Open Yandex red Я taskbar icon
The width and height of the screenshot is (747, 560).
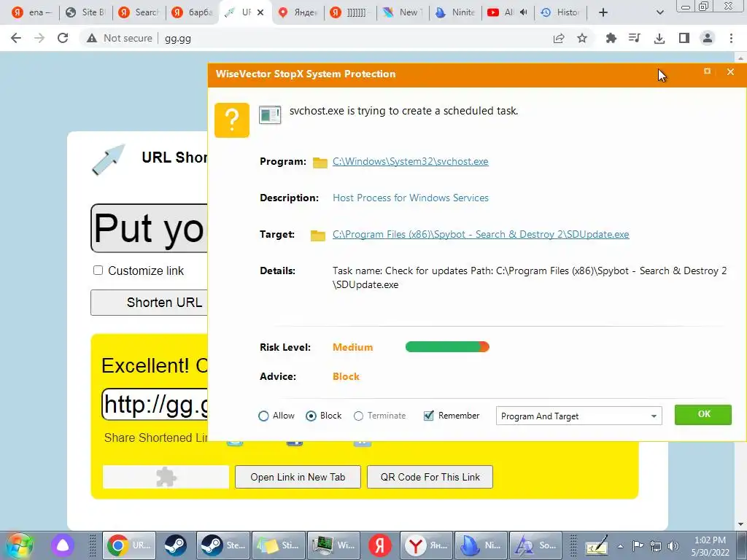coord(379,545)
